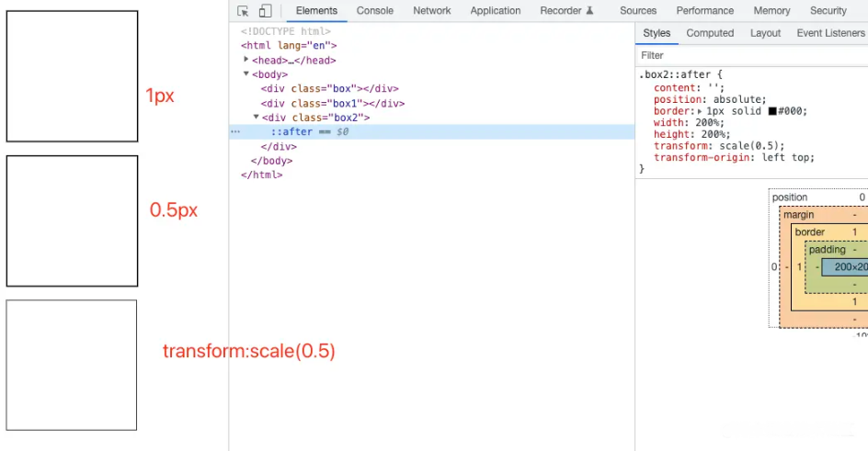Click the box model content size 200×200
The width and height of the screenshot is (868, 451).
pyautogui.click(x=845, y=267)
